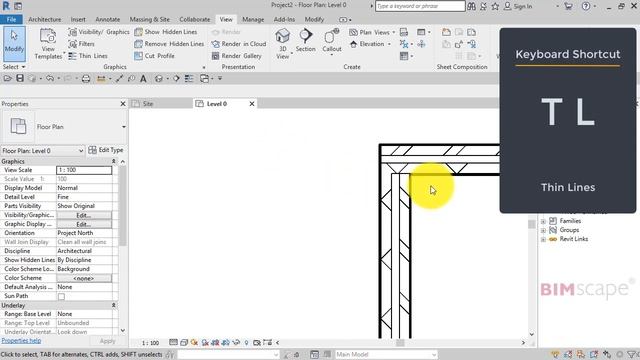This screenshot has height=360, width=640.
Task: Click Show Hidden Lines
Action: pyautogui.click(x=166, y=32)
